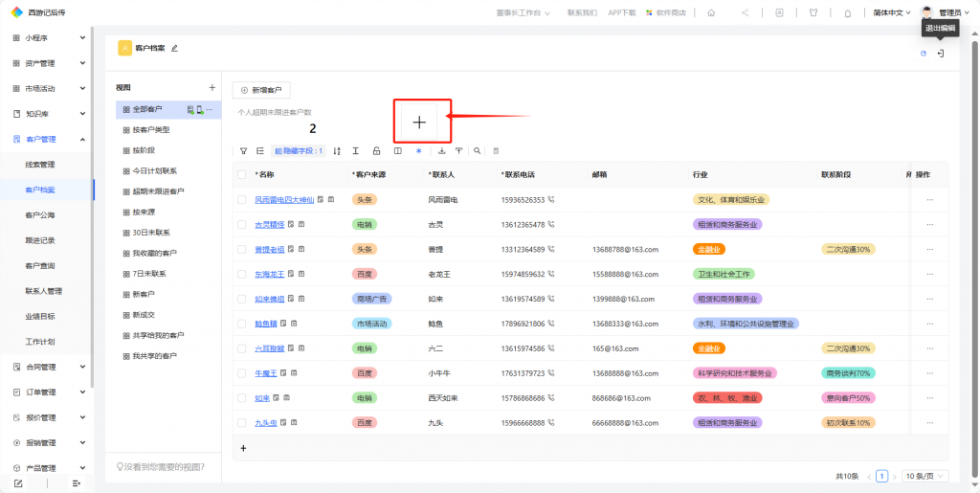Open 简体中文 language dropdown
The height and width of the screenshot is (493, 980).
point(892,12)
